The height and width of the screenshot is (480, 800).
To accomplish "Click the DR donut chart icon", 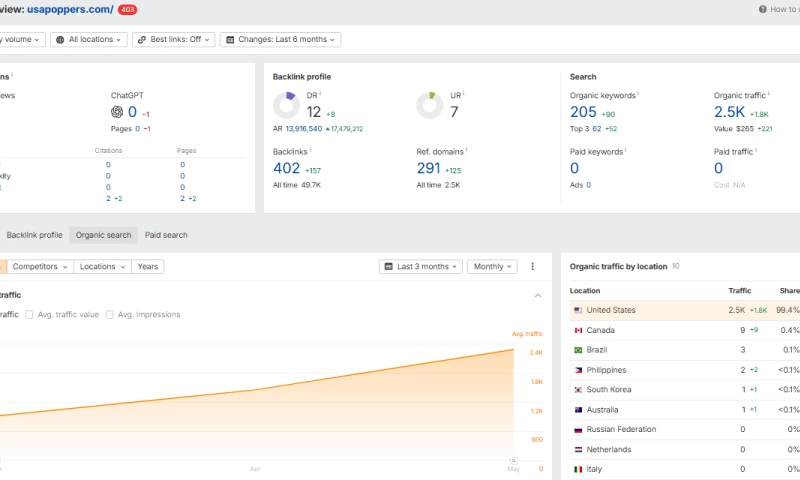I will pos(287,105).
